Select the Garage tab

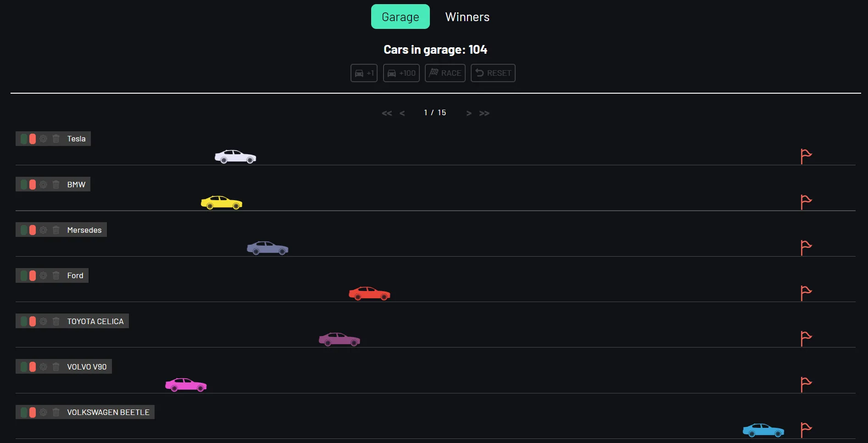[401, 17]
